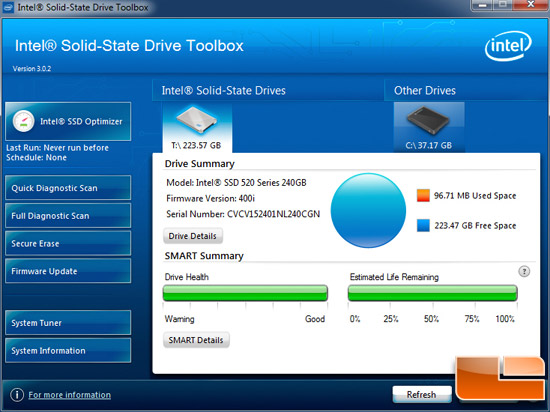Click the Refresh button
Image resolution: width=550 pixels, height=412 pixels.
point(422,394)
